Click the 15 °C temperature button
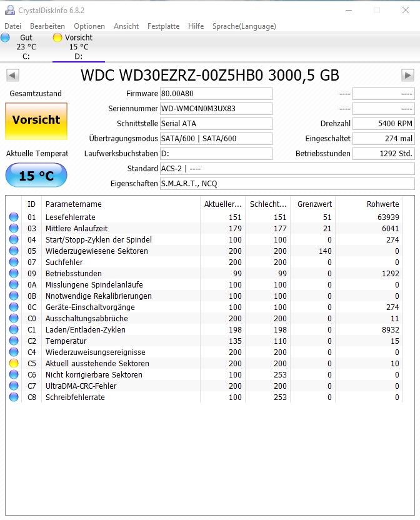 pos(36,175)
